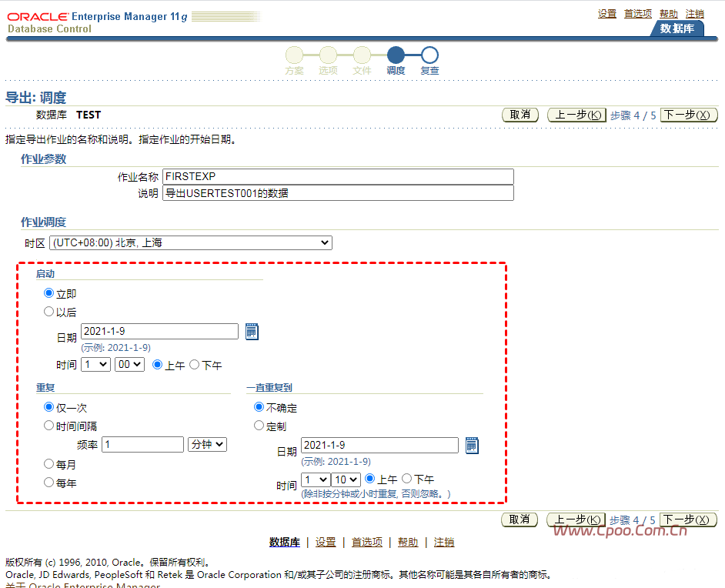Open 帮助 link in top header
Viewport: 725px width, 588px height.
pos(669,14)
